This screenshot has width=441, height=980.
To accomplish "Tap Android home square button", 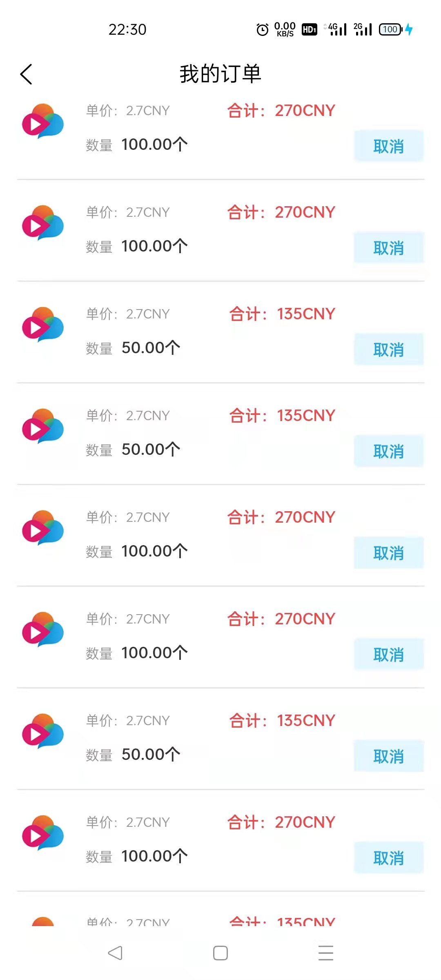I will [220, 953].
